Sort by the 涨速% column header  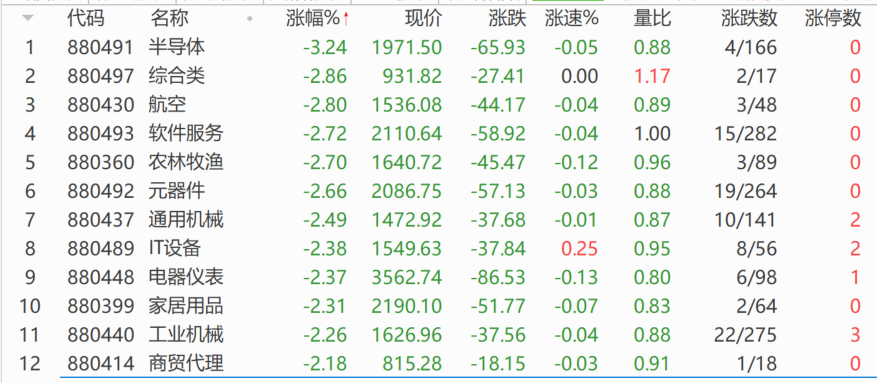[572, 19]
